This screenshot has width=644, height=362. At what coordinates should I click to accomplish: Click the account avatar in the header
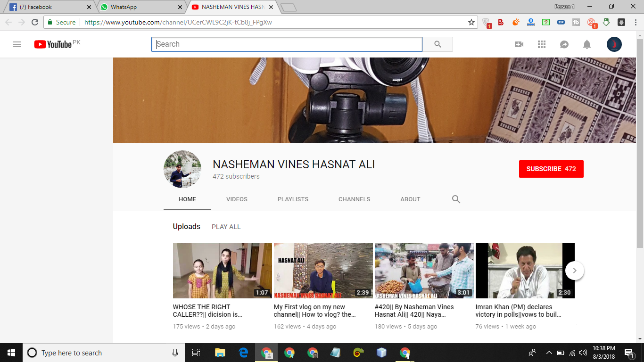click(x=614, y=44)
